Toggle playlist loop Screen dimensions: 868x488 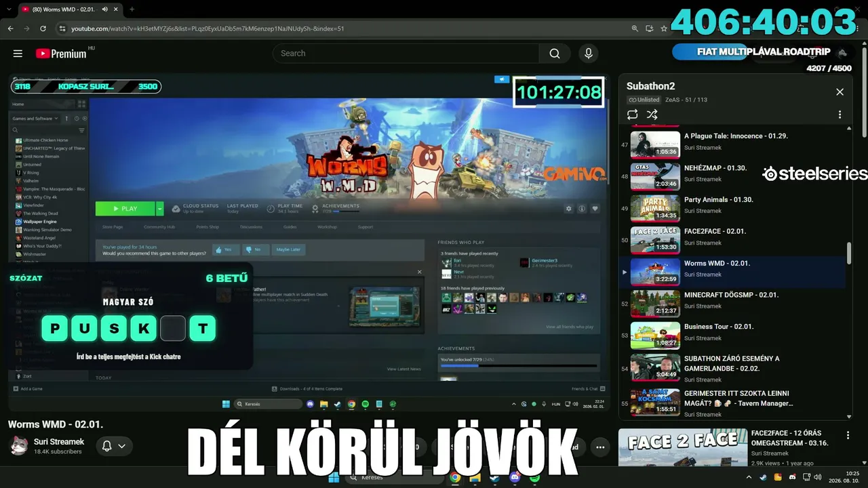(x=633, y=115)
